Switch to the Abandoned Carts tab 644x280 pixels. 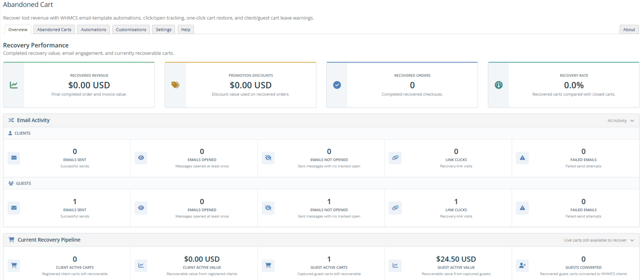coord(54,30)
